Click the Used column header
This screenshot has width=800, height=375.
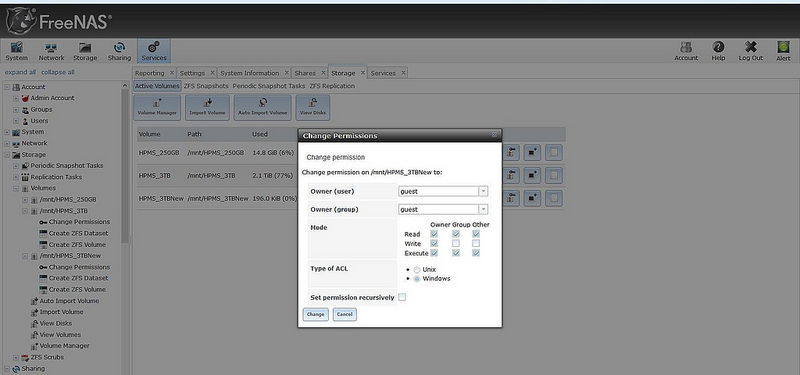260,134
